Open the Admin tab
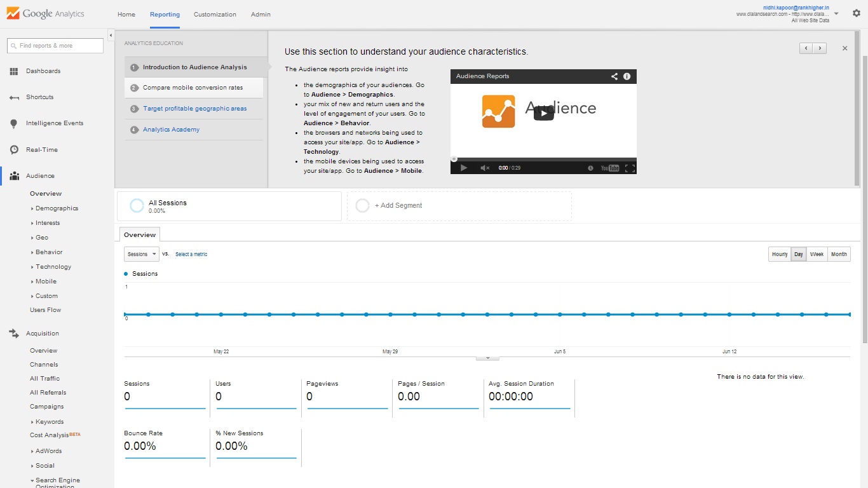The width and height of the screenshot is (868, 488). point(261,14)
